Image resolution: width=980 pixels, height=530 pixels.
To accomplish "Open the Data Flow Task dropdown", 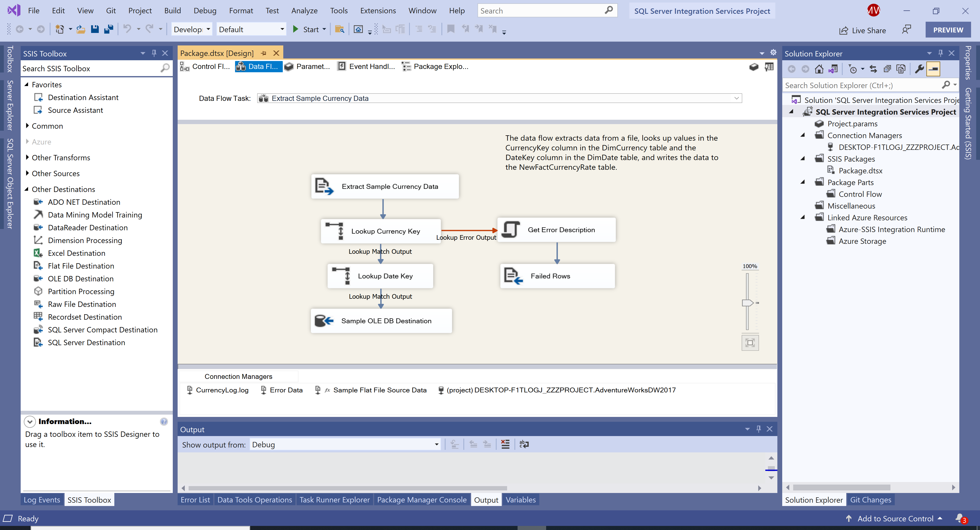I will 737,98.
